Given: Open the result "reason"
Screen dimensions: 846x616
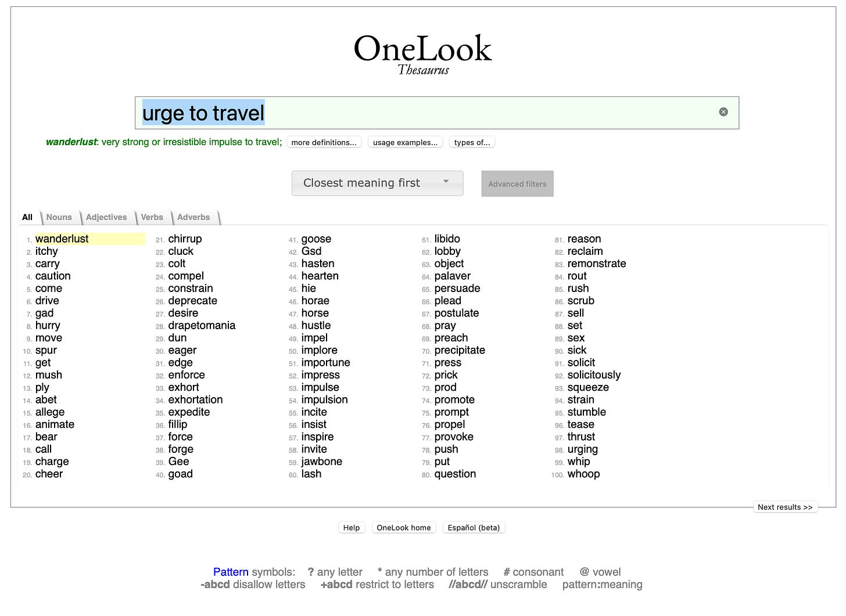Looking at the screenshot, I should (x=584, y=239).
